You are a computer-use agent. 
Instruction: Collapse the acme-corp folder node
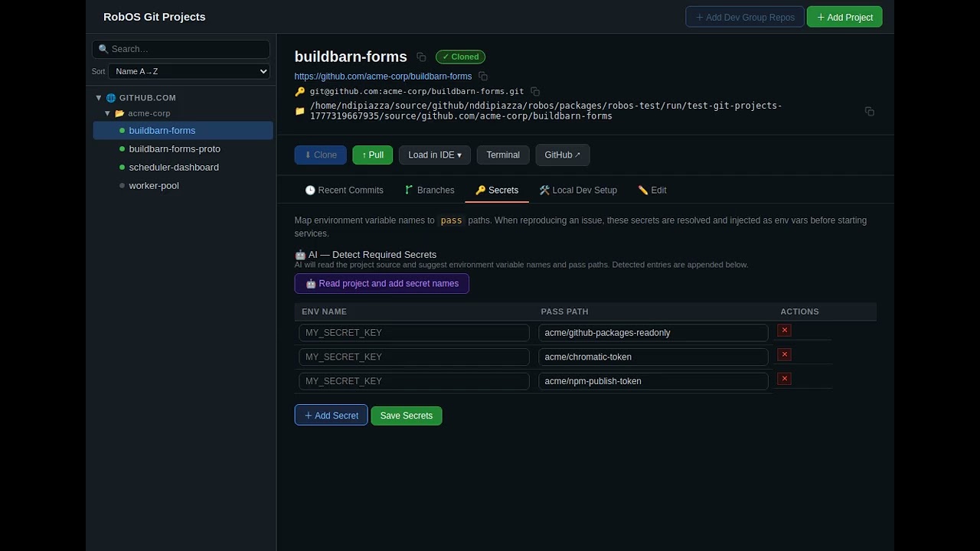pyautogui.click(x=107, y=113)
